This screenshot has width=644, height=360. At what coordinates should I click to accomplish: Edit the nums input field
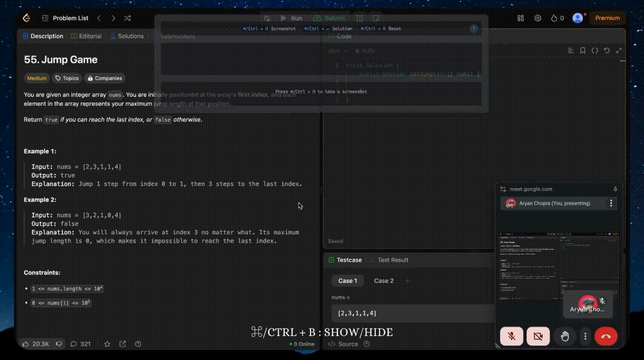413,313
